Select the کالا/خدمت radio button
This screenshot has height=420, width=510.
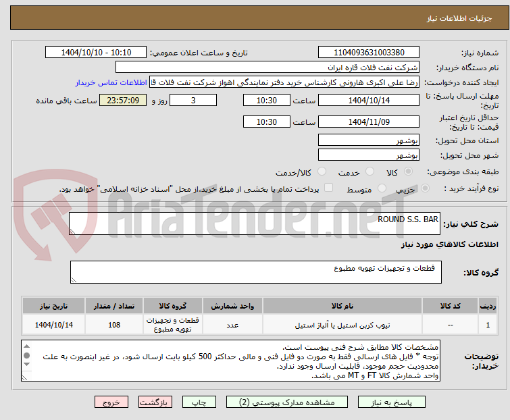coord(322,172)
